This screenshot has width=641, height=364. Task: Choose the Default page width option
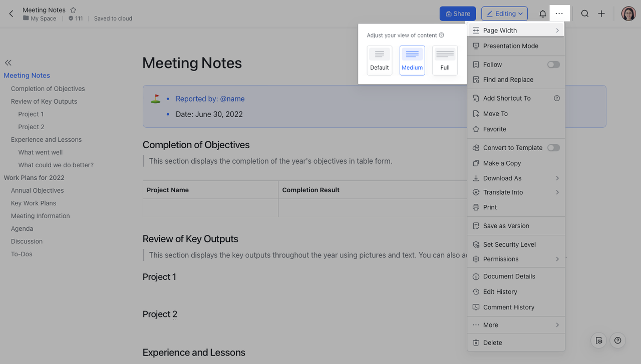379,60
